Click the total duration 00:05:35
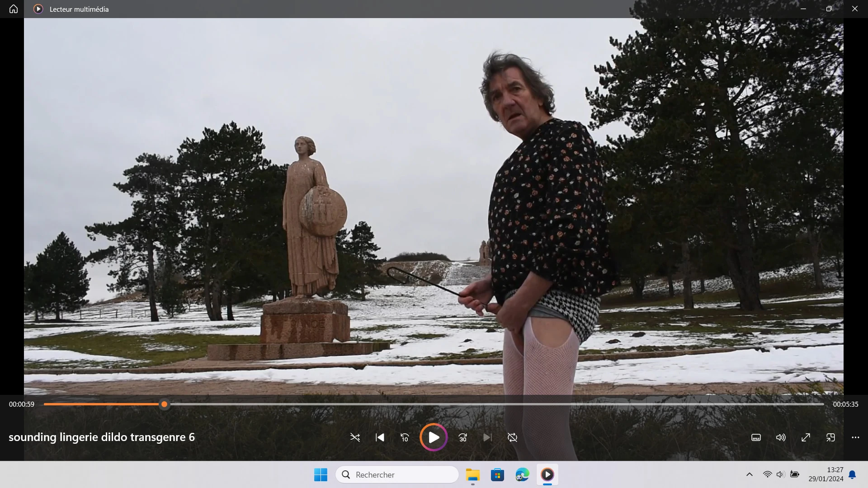 845,404
